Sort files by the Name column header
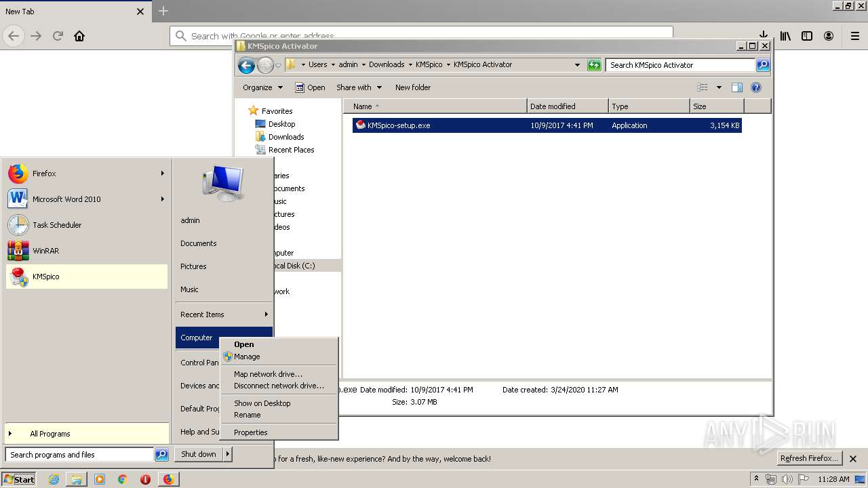Image resolution: width=868 pixels, height=488 pixels. pos(435,106)
